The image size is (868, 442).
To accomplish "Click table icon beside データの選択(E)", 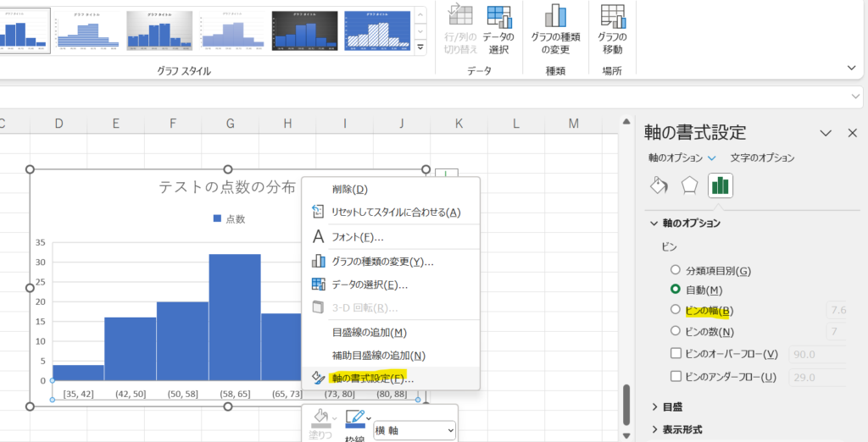I will pyautogui.click(x=319, y=285).
